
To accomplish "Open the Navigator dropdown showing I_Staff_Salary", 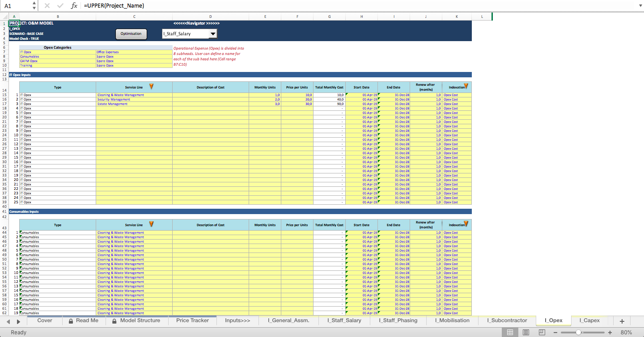I will pos(213,34).
